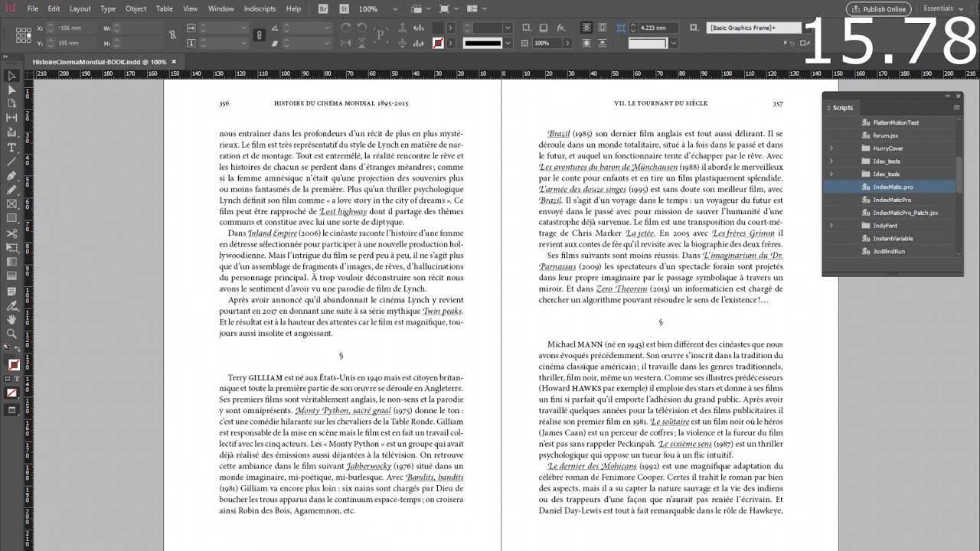Select the Pencil tool
This screenshot has width=980, height=551.
(x=11, y=190)
